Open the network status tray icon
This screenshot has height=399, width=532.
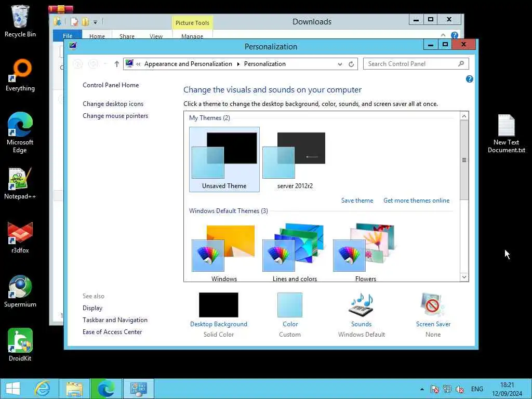[x=447, y=389]
